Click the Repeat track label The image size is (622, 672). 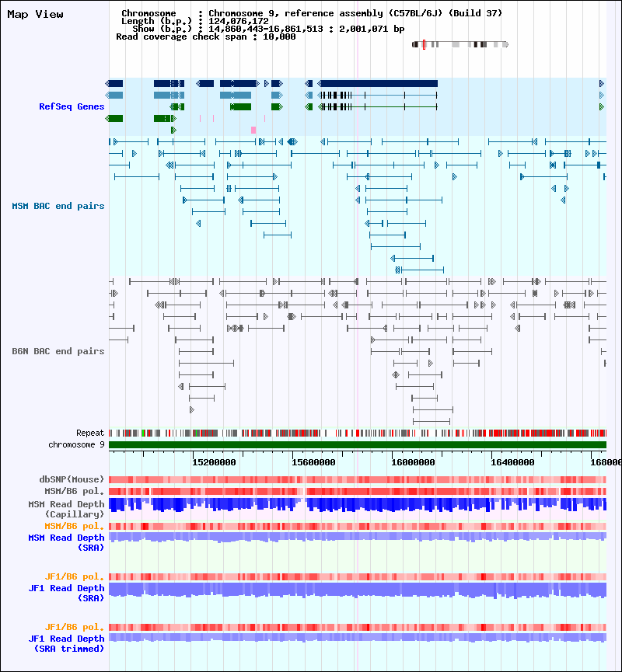[90, 433]
